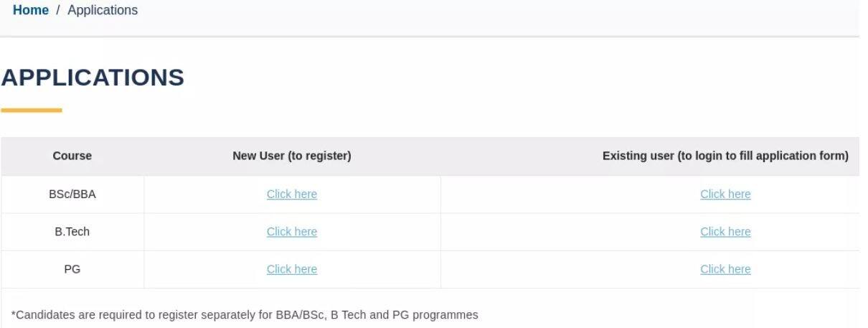Viewport: 868px width, 328px height.
Task: Open BSc/BBA new user registration link
Action: [x=291, y=195]
